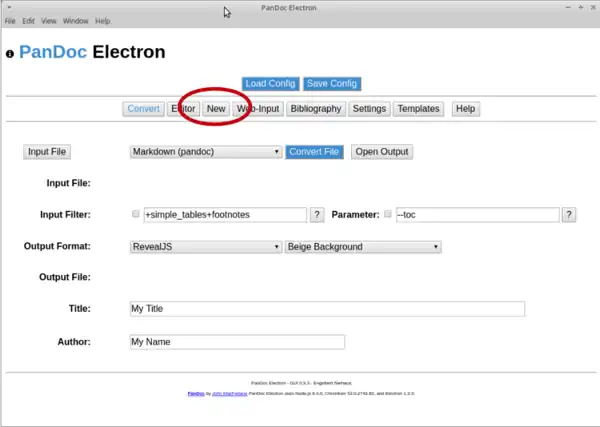
Task: Click the Input Filter help question mark
Action: 317,215
